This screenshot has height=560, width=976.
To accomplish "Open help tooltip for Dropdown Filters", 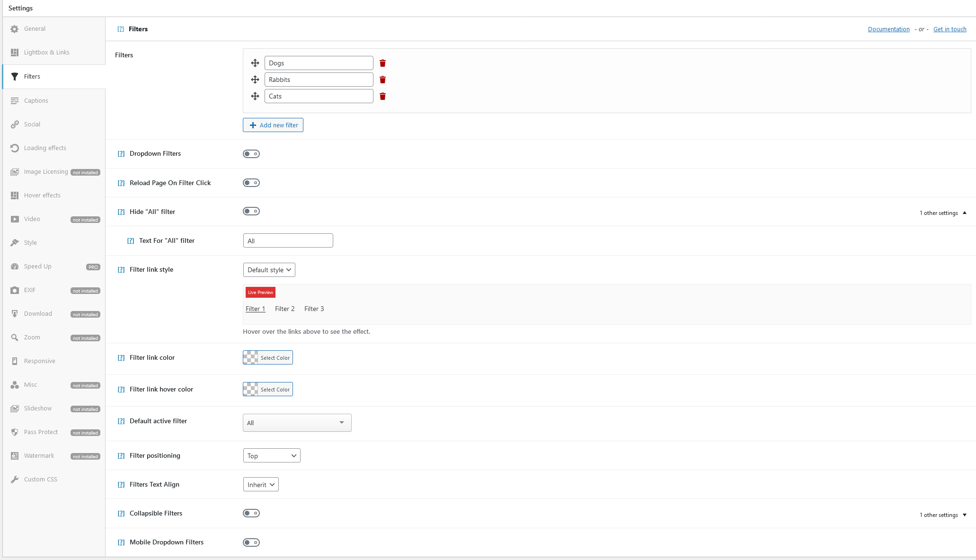I will pos(121,154).
